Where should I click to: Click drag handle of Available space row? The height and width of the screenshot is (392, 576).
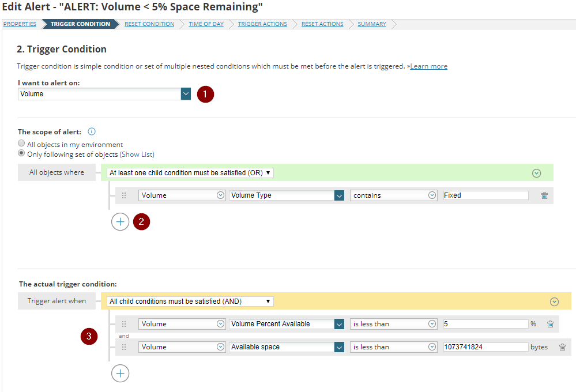(x=124, y=347)
